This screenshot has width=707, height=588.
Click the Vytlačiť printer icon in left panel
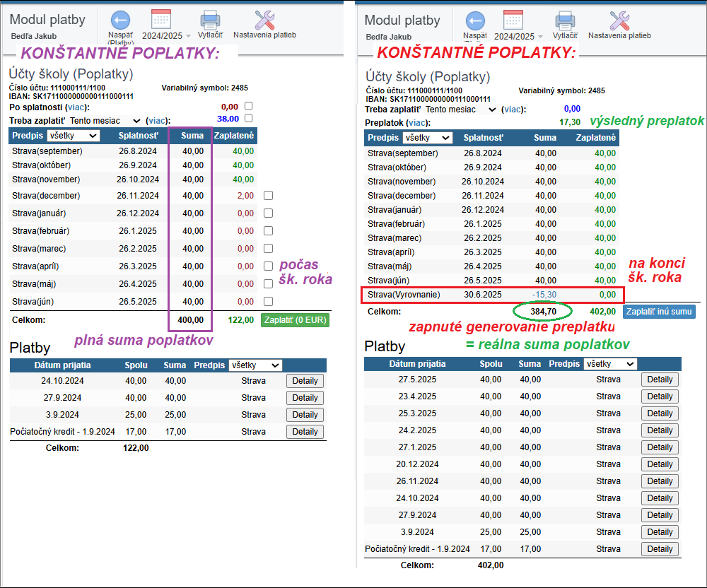pyautogui.click(x=210, y=20)
